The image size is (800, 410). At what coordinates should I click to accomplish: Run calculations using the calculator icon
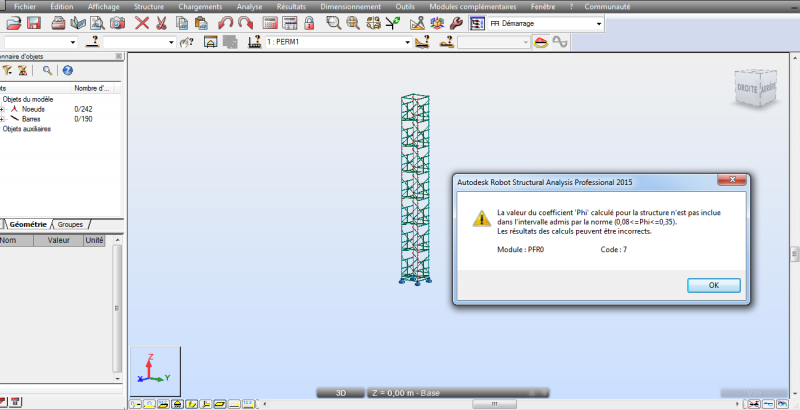click(270, 23)
